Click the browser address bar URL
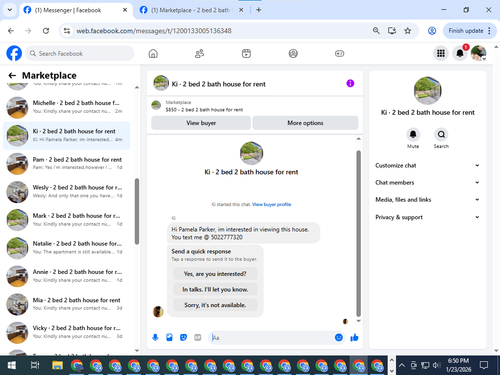 pyautogui.click(x=154, y=31)
